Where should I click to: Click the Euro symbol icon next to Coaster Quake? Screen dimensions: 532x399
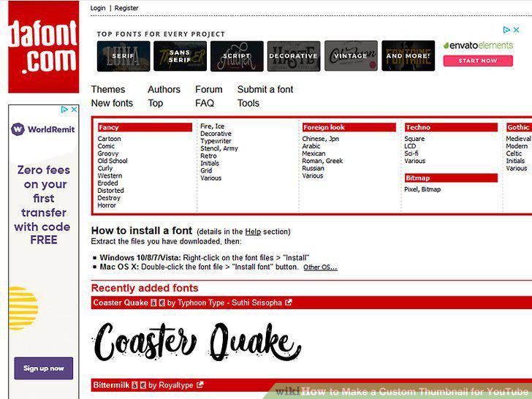pyautogui.click(x=161, y=303)
